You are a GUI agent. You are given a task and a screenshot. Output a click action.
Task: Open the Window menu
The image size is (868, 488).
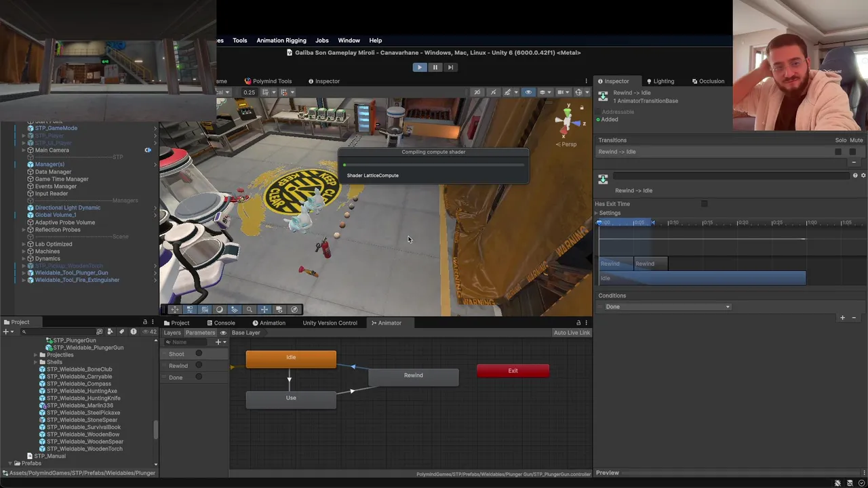click(349, 41)
